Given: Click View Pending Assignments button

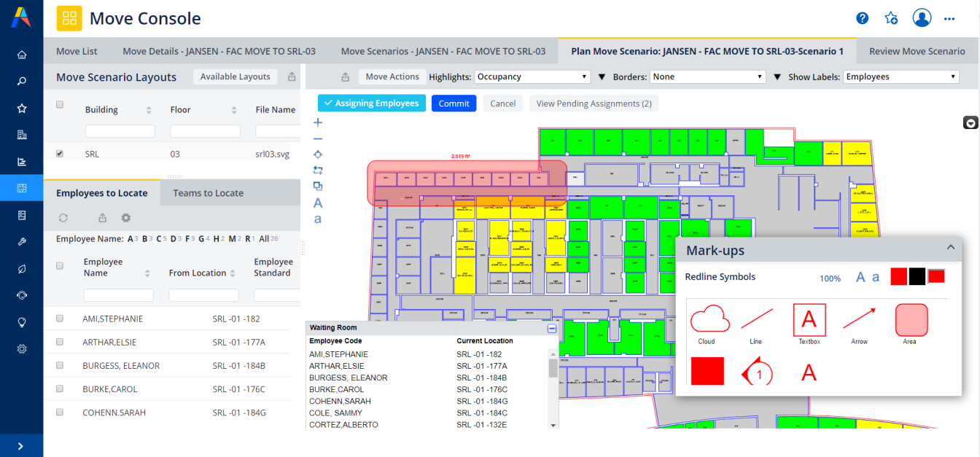Looking at the screenshot, I should click(594, 103).
